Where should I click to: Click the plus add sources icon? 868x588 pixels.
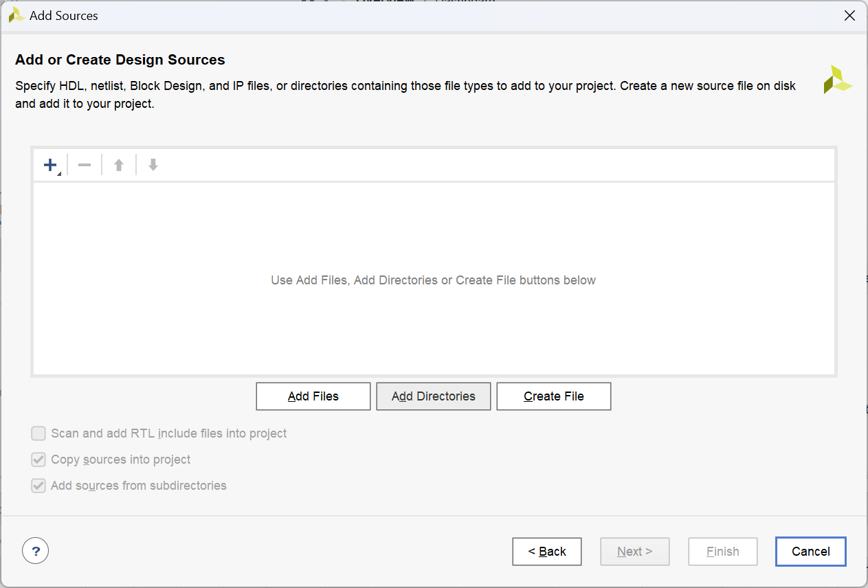pyautogui.click(x=50, y=165)
